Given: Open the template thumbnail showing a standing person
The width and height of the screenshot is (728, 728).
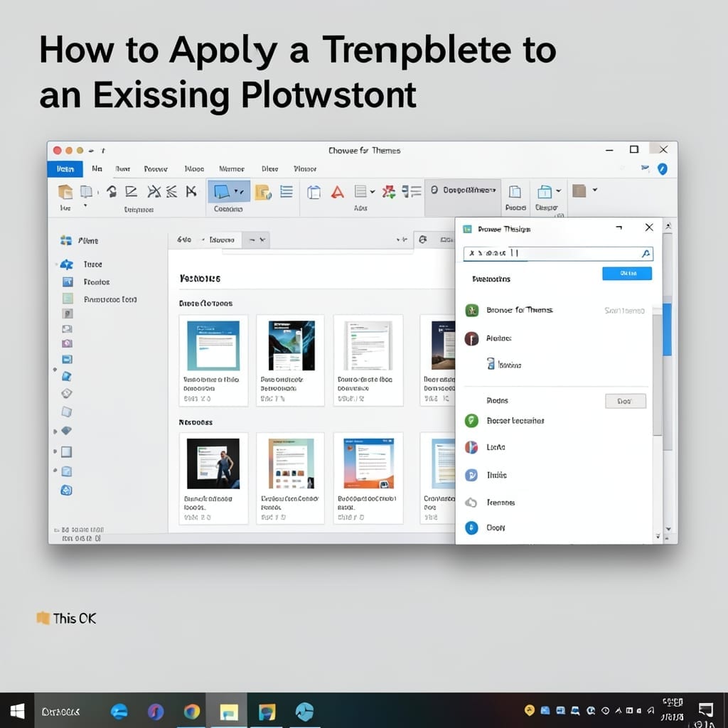Looking at the screenshot, I should [213, 464].
